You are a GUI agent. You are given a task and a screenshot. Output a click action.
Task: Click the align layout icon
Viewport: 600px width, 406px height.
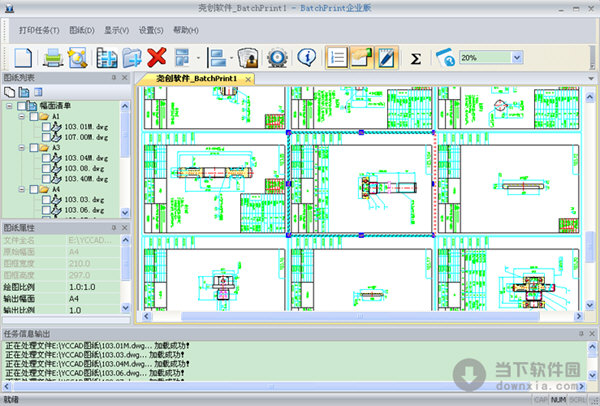[x=217, y=58]
